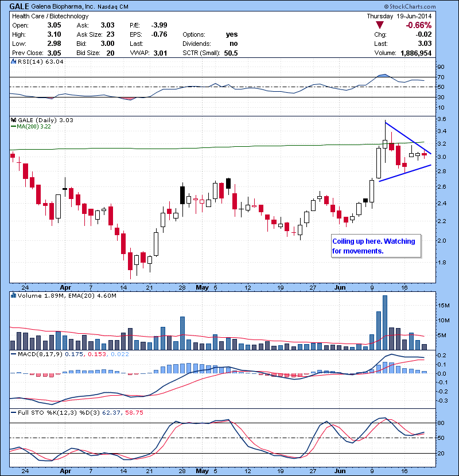Click 'Volume 1.89M, EMA(20) 4.60M' label

tap(67, 295)
